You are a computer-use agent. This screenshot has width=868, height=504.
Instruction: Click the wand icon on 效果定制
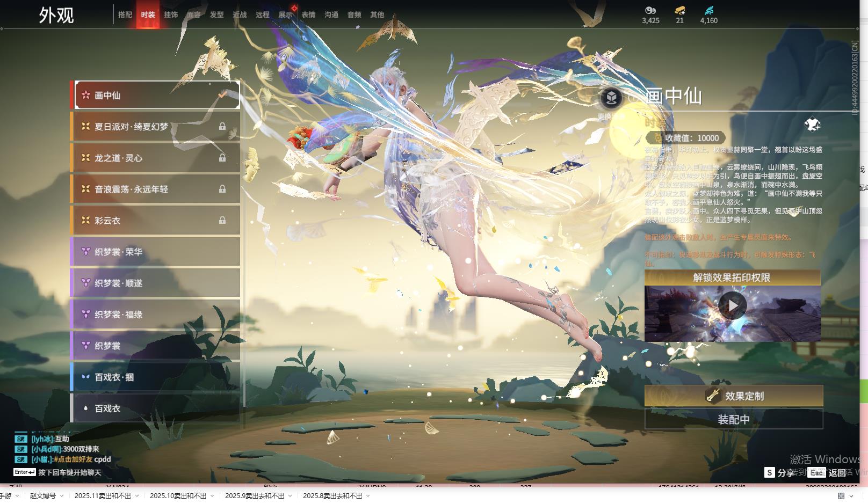[713, 396]
